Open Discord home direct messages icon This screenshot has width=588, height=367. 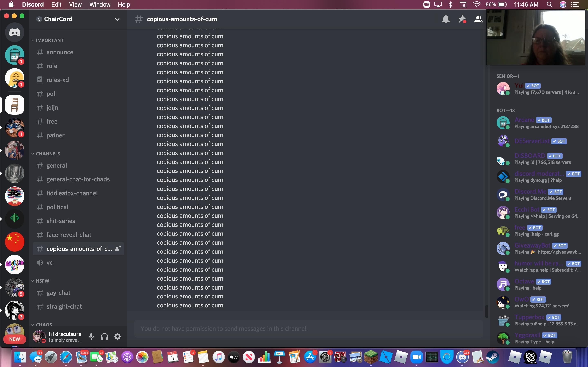click(x=14, y=32)
